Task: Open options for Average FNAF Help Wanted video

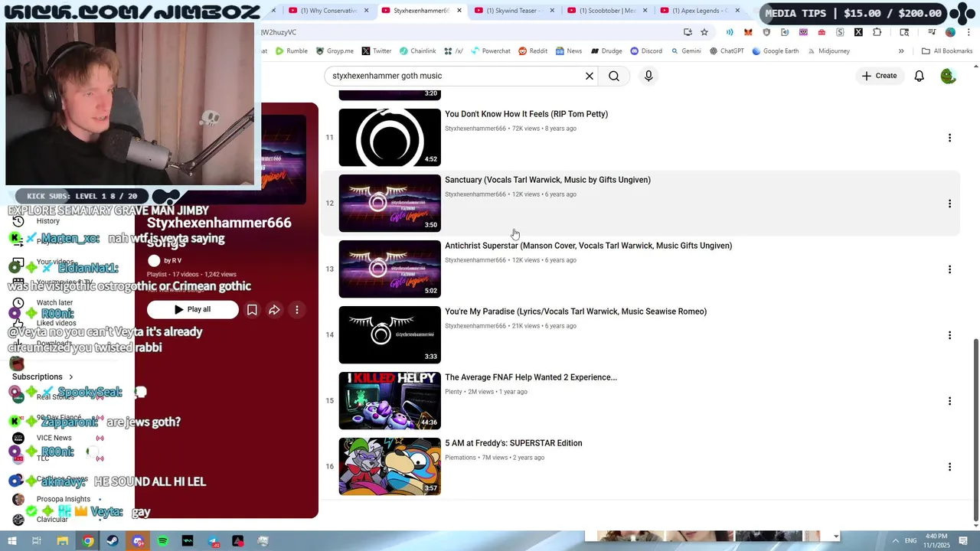Action: 949,401
